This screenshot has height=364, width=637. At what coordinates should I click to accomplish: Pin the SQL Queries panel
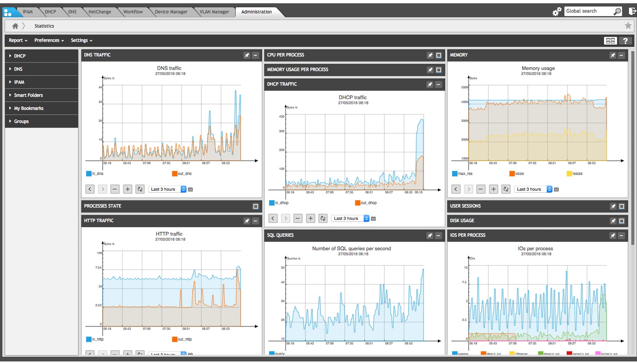pyautogui.click(x=430, y=236)
